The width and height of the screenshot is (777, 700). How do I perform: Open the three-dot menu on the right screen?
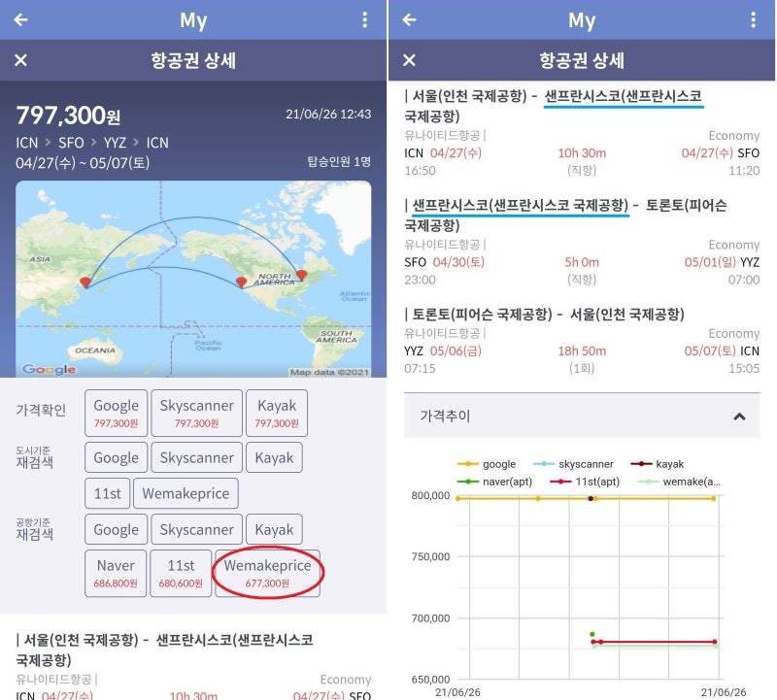[x=753, y=19]
